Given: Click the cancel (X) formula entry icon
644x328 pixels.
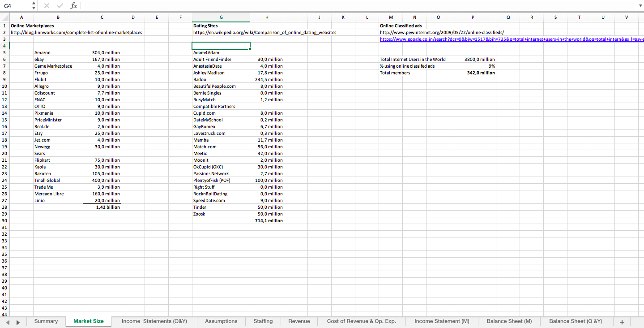Looking at the screenshot, I should (x=47, y=5).
